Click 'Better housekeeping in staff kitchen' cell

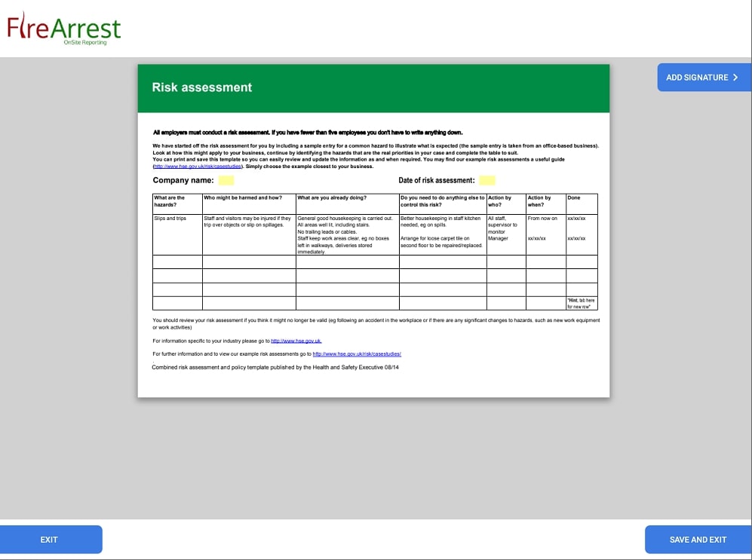[443, 234]
